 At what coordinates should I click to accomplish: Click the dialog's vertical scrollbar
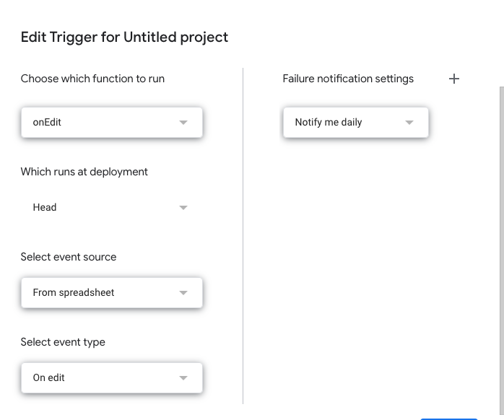click(x=502, y=250)
